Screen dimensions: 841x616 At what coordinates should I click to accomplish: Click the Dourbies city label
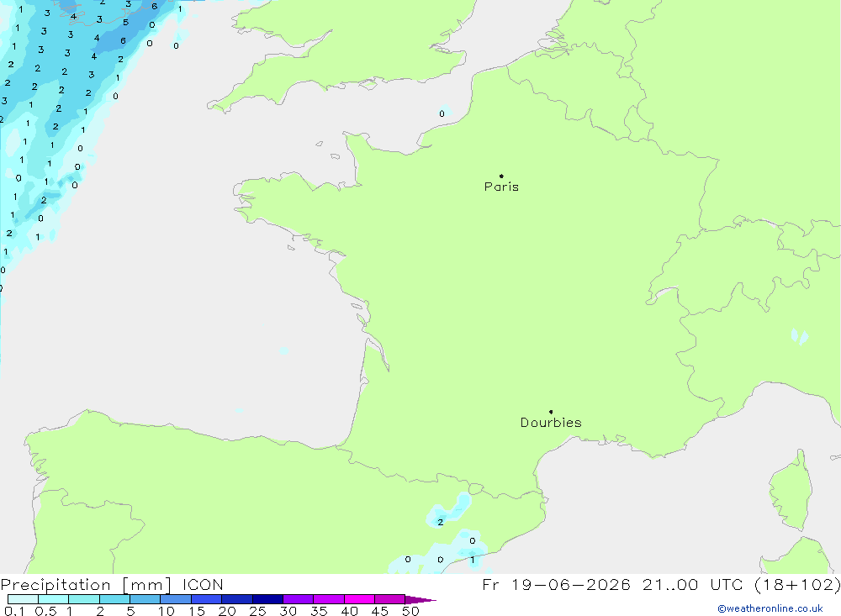[551, 423]
